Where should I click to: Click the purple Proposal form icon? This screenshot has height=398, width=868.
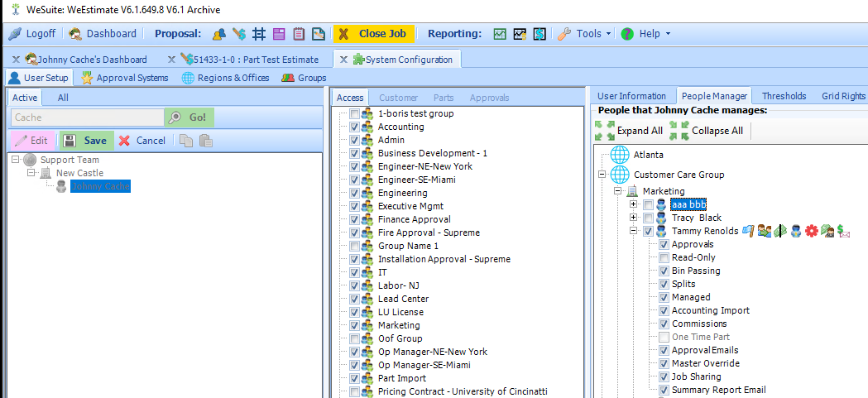[x=279, y=34]
